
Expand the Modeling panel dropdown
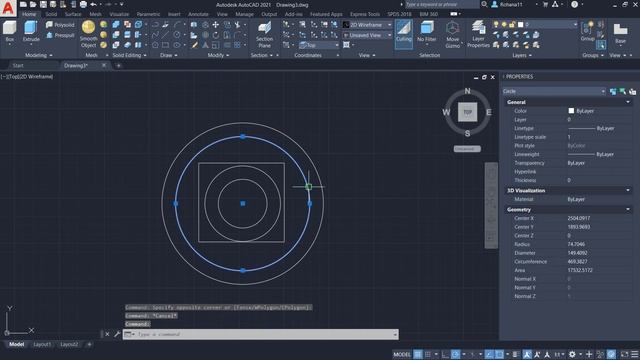coord(39,55)
